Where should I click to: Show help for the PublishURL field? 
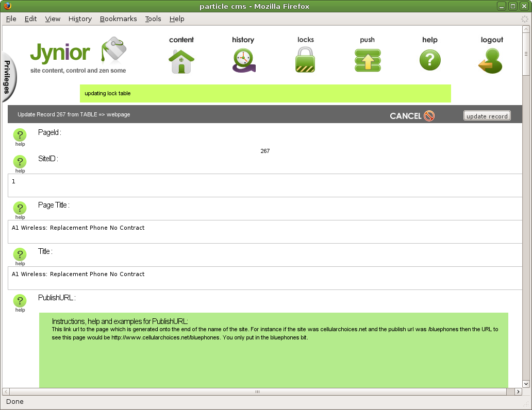(20, 302)
